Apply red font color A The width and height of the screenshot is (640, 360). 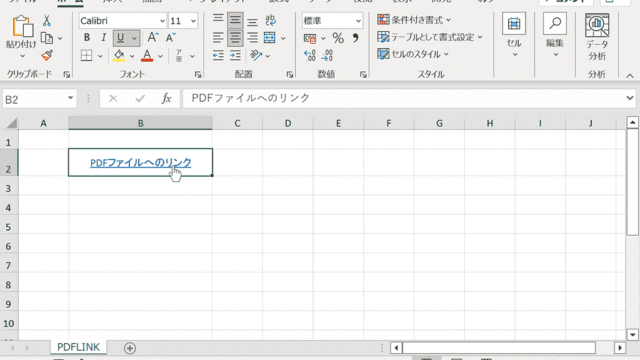coord(147,56)
